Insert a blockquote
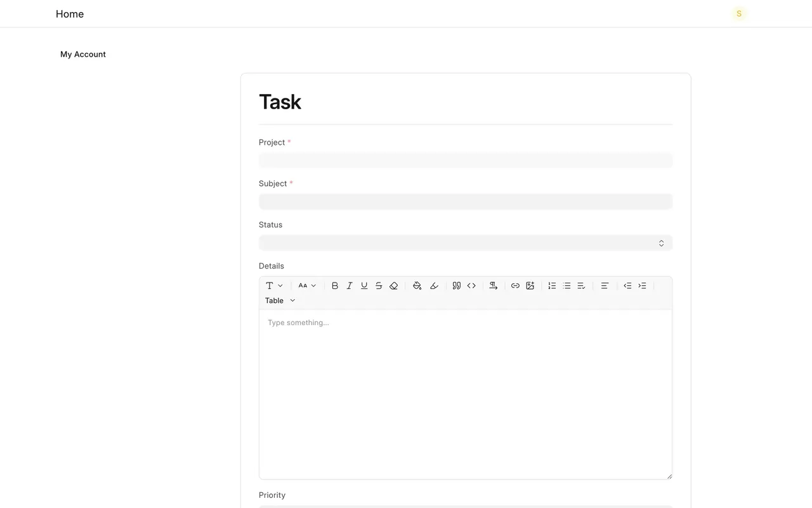The width and height of the screenshot is (812, 508). pos(457,286)
